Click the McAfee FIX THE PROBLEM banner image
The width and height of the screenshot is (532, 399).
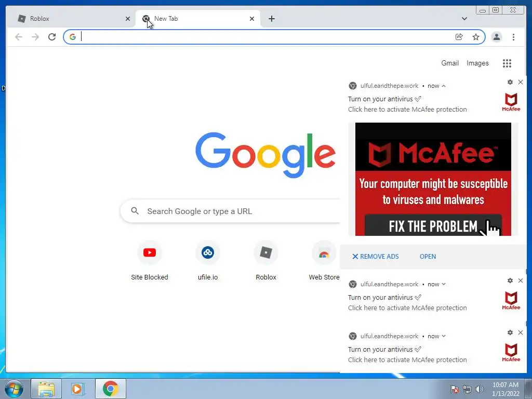[x=433, y=179]
